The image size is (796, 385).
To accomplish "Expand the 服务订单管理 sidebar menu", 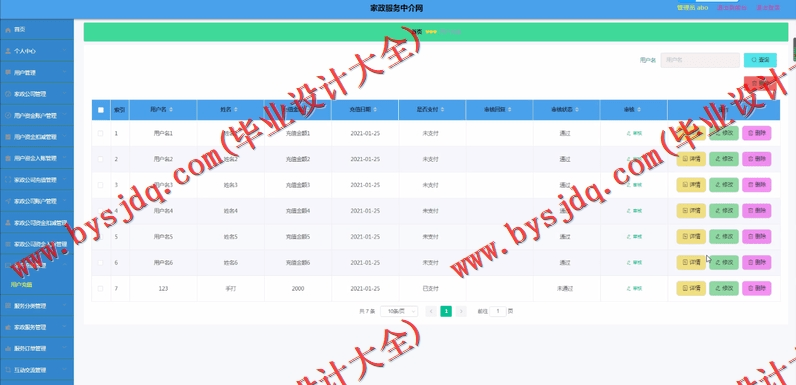I will pos(37,349).
